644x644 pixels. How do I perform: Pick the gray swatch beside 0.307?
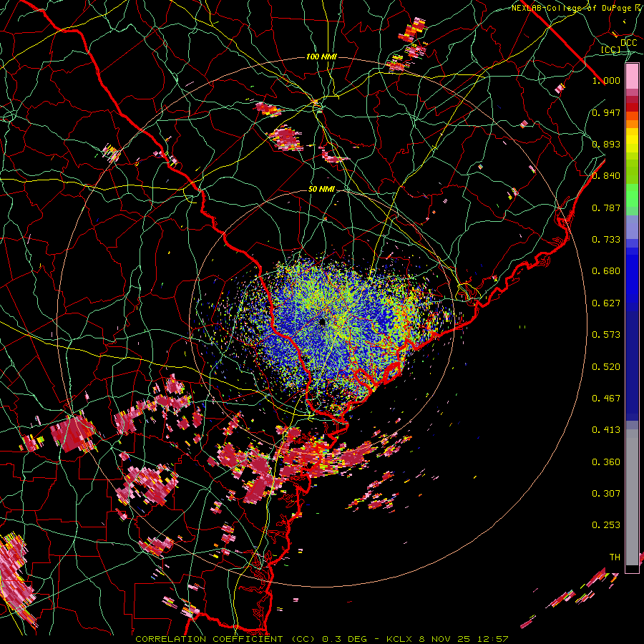point(632,497)
